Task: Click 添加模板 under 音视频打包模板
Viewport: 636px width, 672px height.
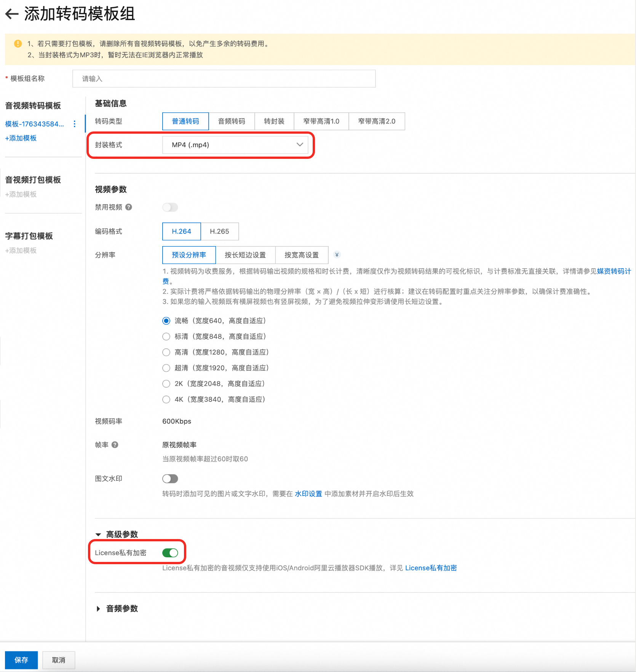Action: coord(21,194)
